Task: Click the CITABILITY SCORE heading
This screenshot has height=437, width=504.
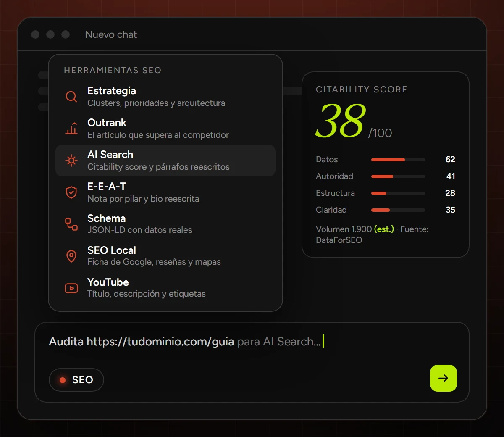Action: point(362,90)
